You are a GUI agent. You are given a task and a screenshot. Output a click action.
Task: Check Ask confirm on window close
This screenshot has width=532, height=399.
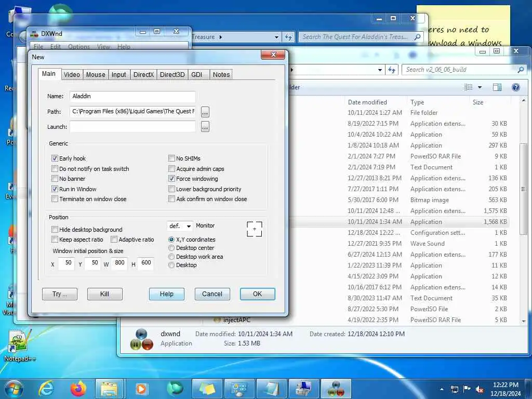click(171, 199)
